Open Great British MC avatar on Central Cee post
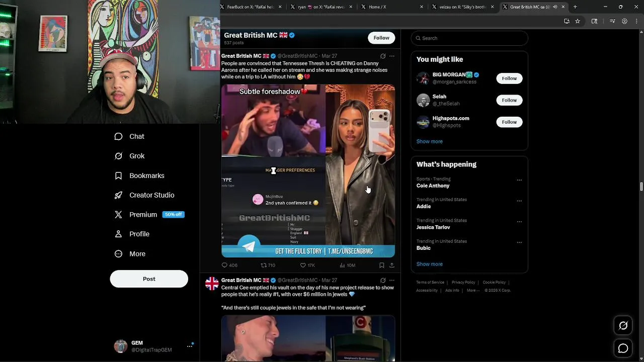The image size is (644, 362). click(212, 284)
